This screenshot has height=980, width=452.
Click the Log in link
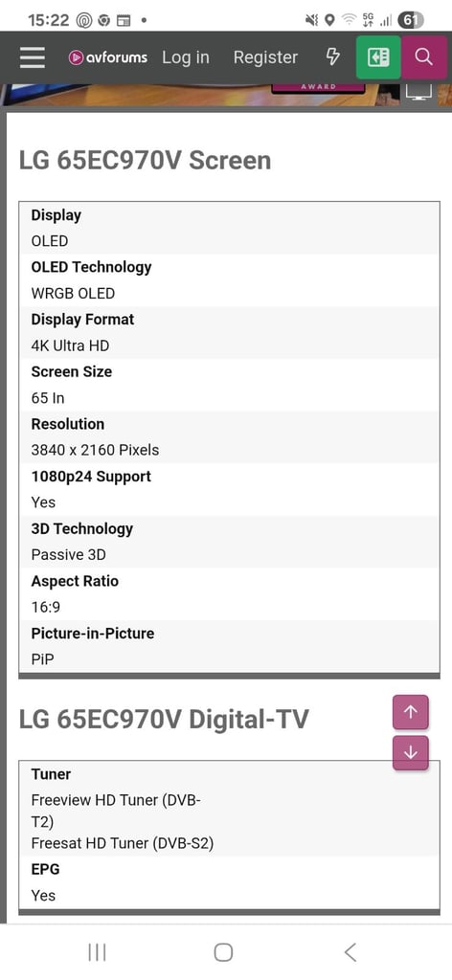pos(186,57)
